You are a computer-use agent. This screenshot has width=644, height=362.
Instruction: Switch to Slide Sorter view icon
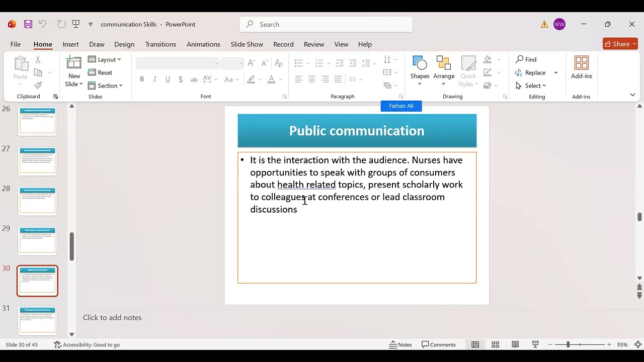tap(495, 344)
